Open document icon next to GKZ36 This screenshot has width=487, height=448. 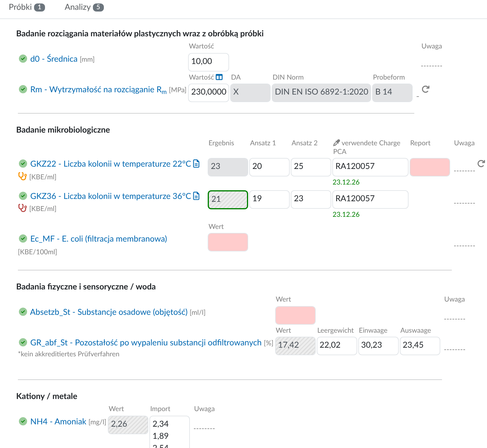[196, 196]
